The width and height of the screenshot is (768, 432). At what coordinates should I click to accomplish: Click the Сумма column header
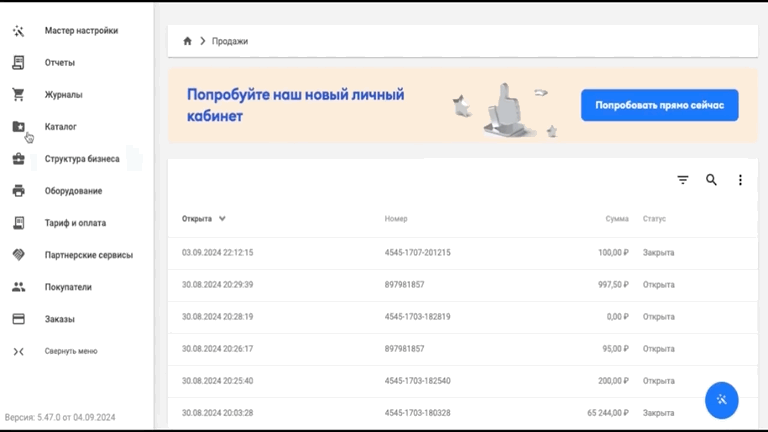617,218
